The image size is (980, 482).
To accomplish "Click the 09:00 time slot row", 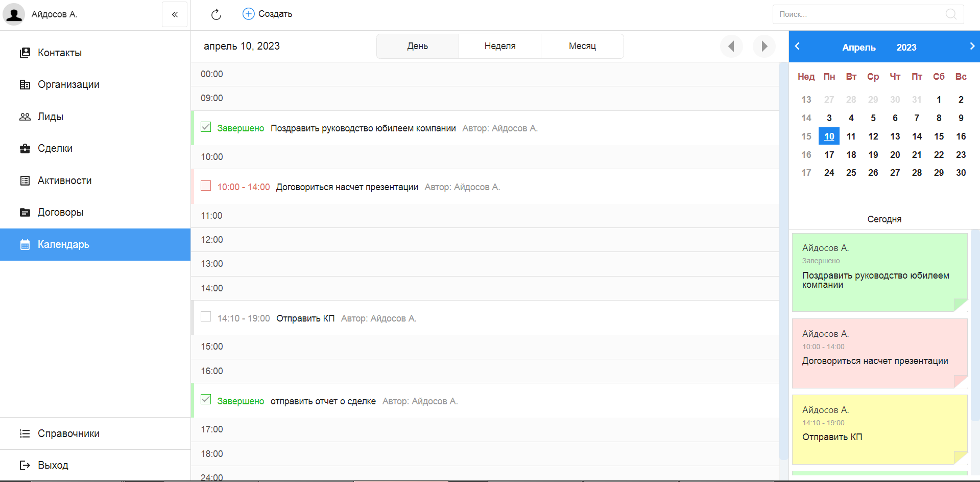I will (x=485, y=98).
